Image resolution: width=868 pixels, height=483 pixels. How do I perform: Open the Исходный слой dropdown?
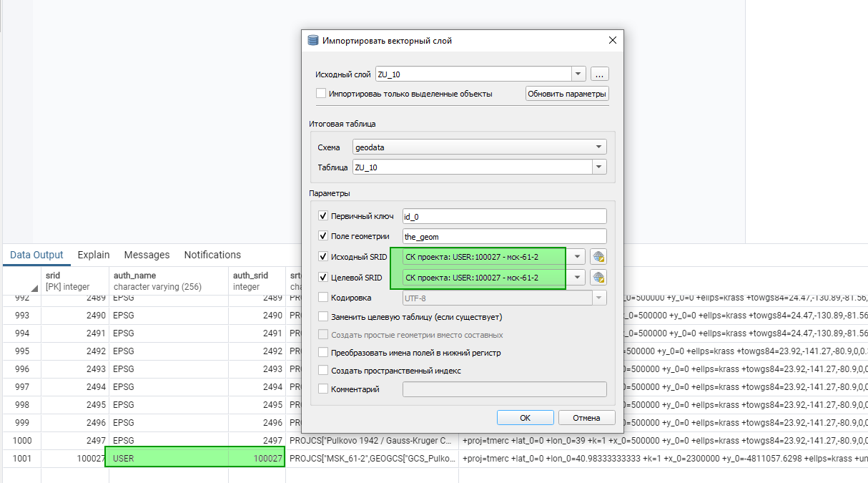[x=578, y=74]
